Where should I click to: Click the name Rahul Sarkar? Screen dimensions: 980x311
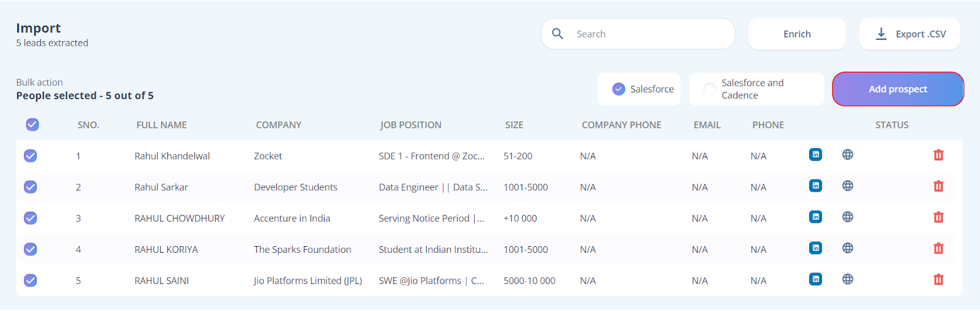point(161,187)
